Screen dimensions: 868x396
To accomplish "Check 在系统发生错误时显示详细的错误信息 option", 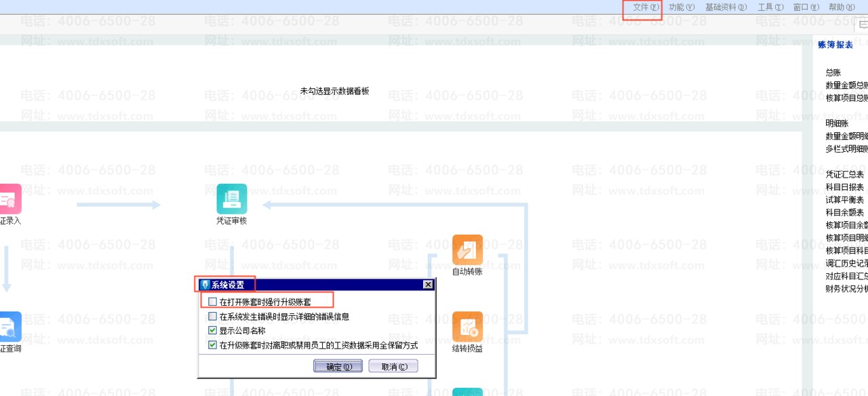I will coord(213,316).
